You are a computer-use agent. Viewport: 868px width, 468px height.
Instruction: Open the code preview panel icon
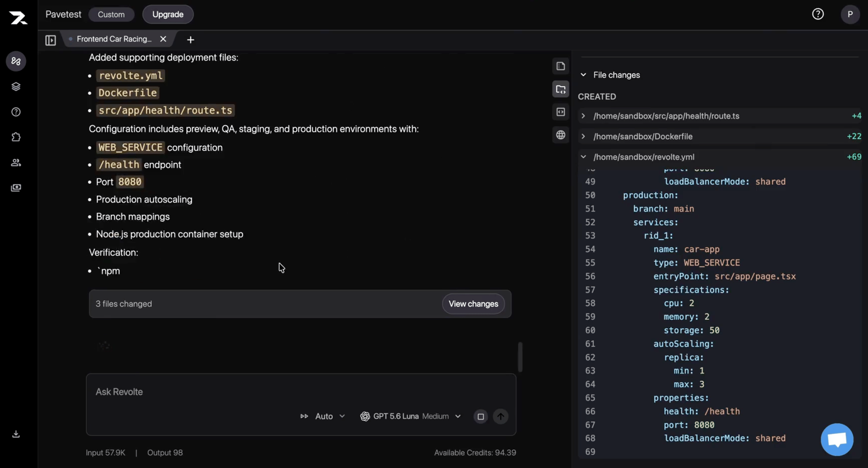(x=561, y=112)
